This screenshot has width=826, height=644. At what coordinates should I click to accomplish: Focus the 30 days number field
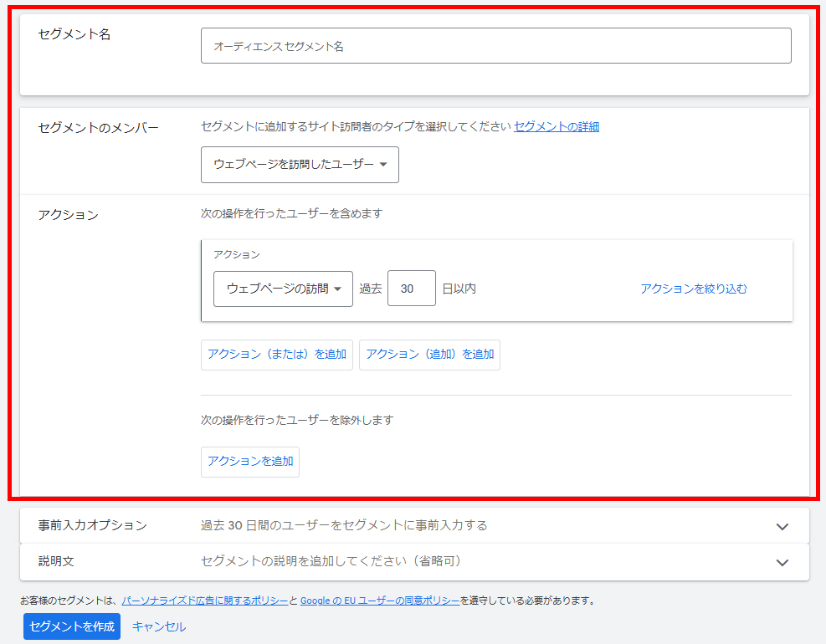click(411, 289)
